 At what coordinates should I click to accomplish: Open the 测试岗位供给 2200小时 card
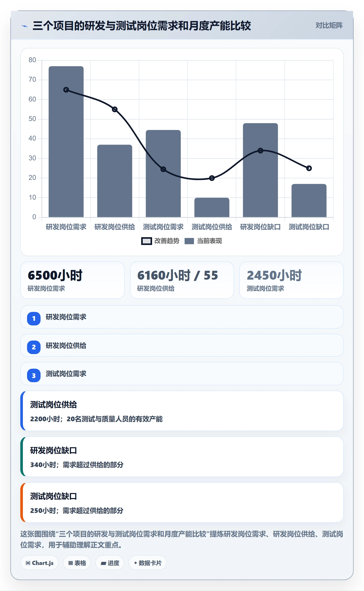pyautogui.click(x=182, y=411)
